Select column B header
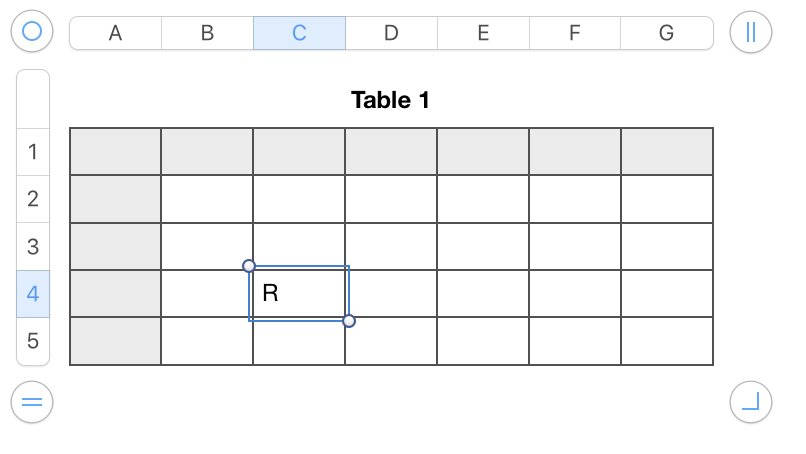Screen dimensions: 806x454 click(207, 33)
